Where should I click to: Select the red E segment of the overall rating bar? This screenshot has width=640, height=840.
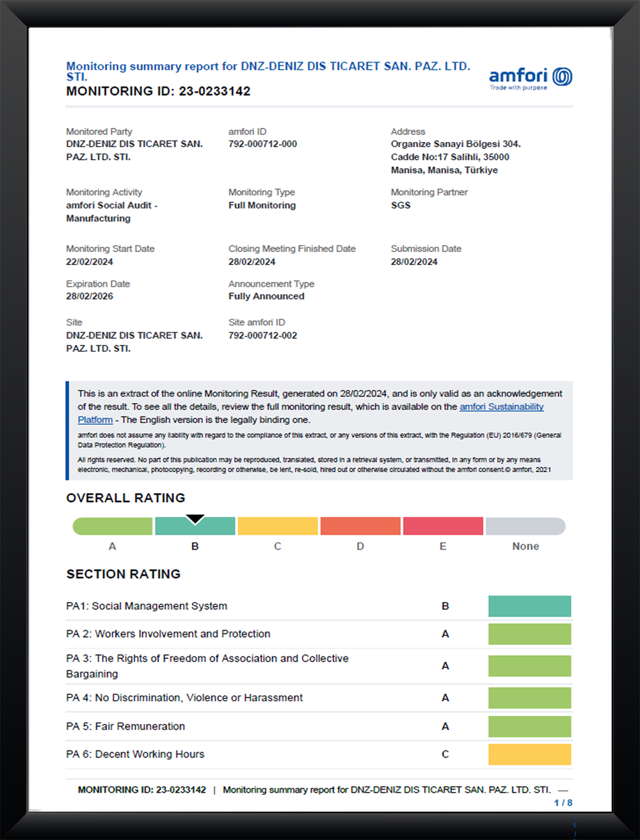[x=443, y=527]
